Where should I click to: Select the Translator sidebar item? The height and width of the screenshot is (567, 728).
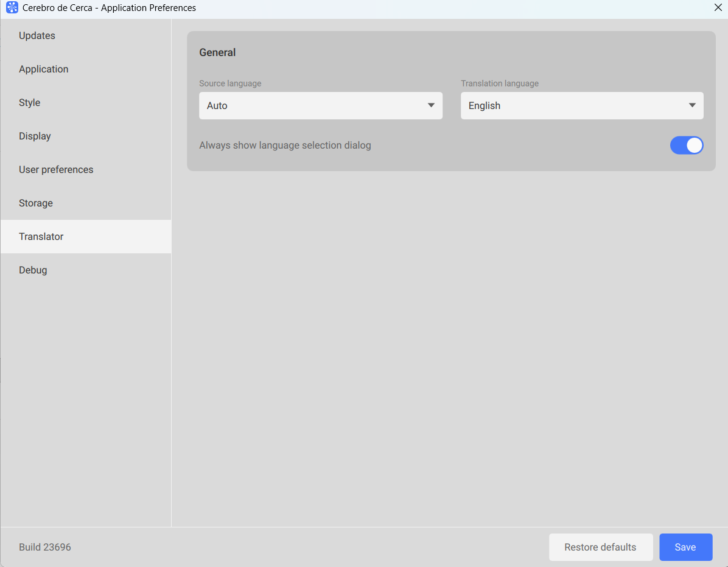click(x=41, y=237)
